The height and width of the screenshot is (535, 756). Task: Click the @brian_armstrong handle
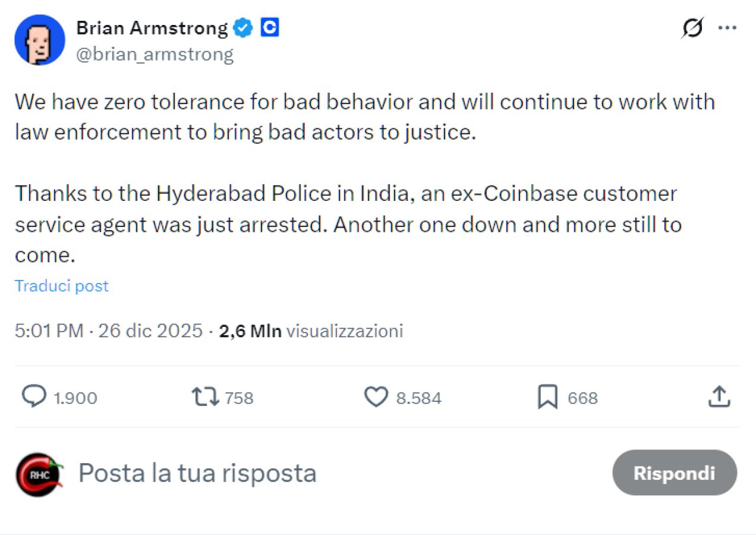(x=156, y=54)
